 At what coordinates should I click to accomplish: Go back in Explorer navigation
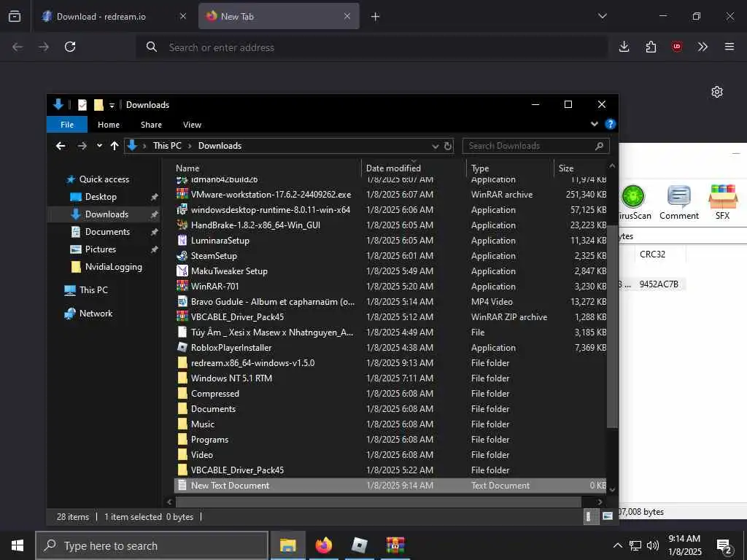(61, 146)
